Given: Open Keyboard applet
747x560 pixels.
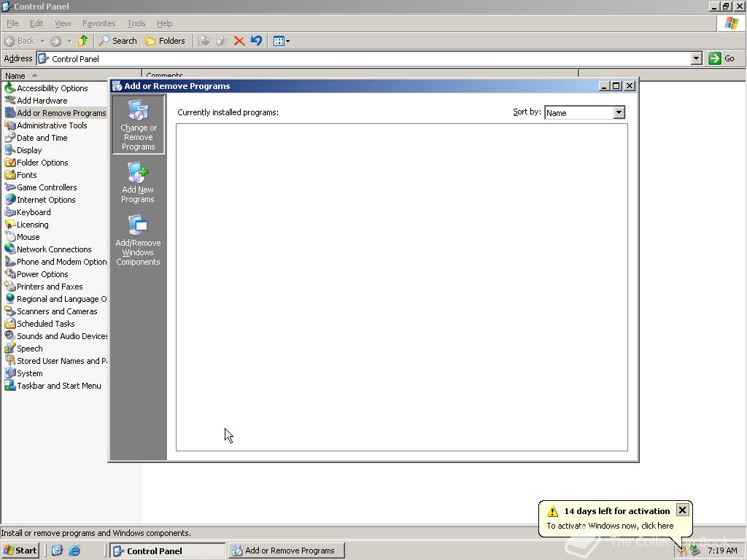Looking at the screenshot, I should tap(28, 212).
